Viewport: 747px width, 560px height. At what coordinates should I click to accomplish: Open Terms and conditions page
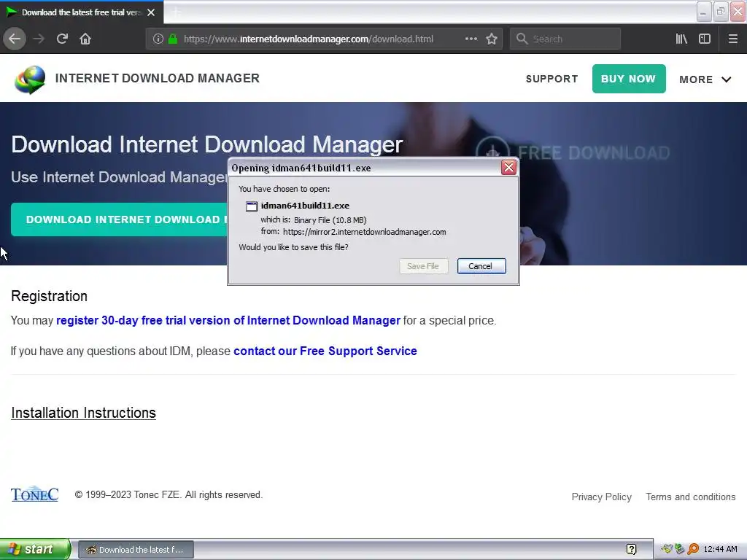690,497
